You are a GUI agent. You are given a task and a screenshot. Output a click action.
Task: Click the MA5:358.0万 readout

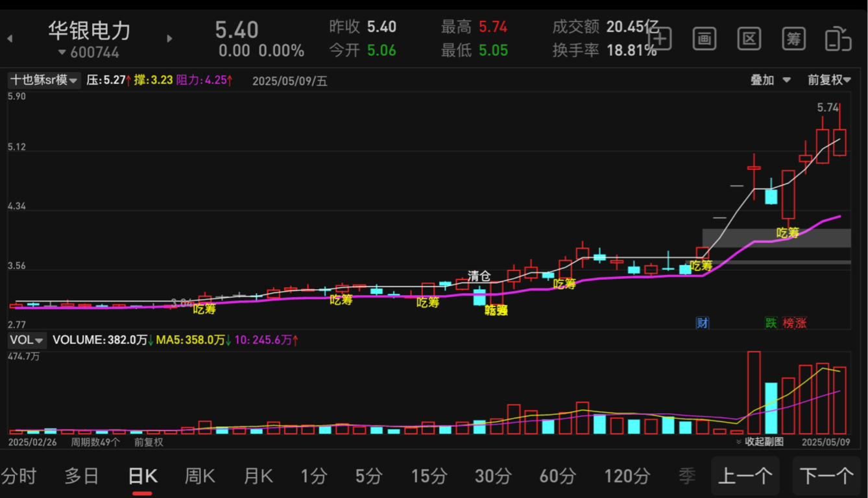click(193, 340)
